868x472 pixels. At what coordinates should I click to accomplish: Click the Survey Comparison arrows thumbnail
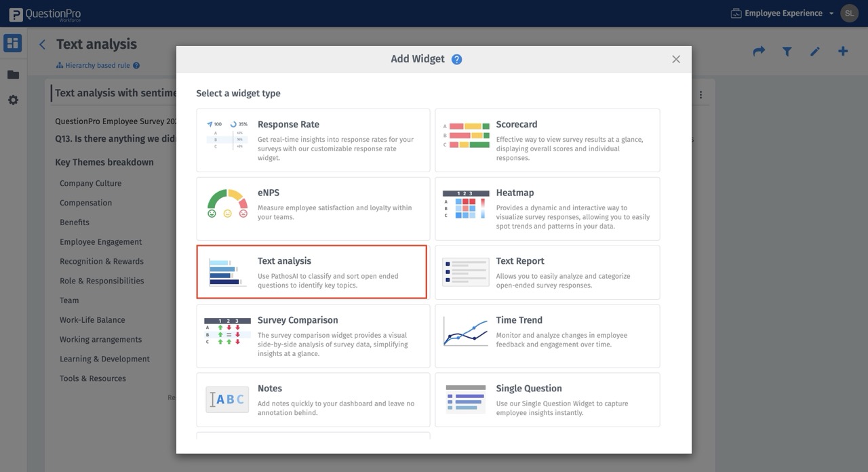(227, 332)
